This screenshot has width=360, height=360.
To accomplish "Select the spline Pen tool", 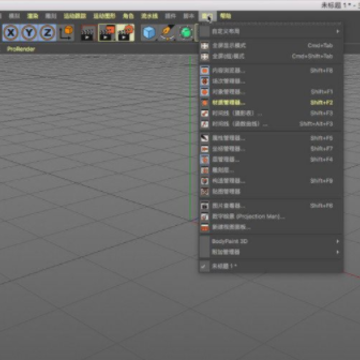I will tap(167, 33).
